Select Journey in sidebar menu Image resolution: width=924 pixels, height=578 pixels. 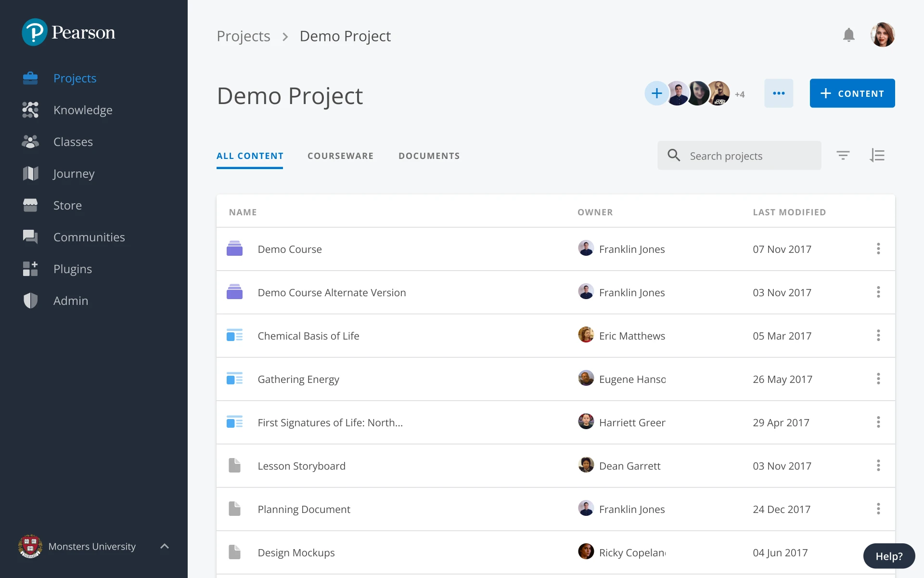point(74,174)
